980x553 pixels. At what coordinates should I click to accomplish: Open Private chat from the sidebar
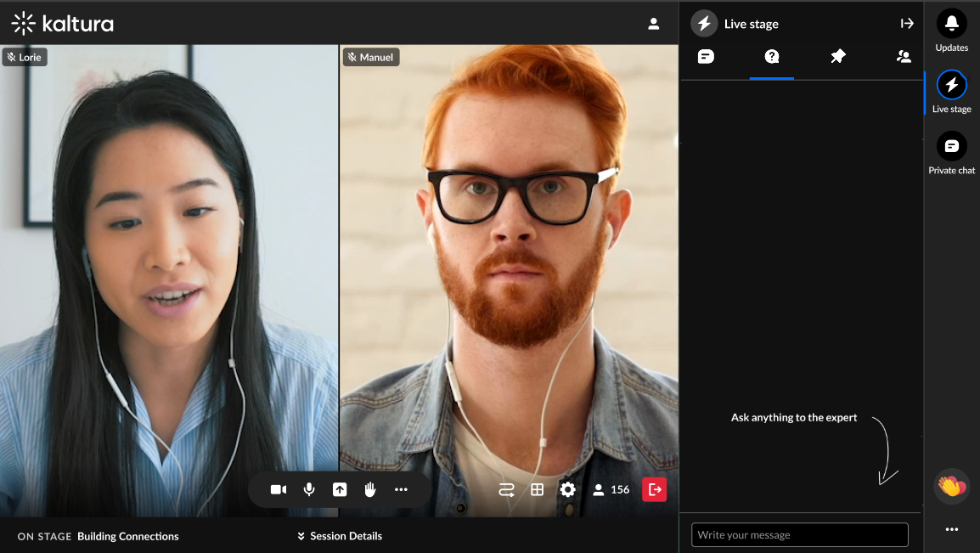(951, 153)
